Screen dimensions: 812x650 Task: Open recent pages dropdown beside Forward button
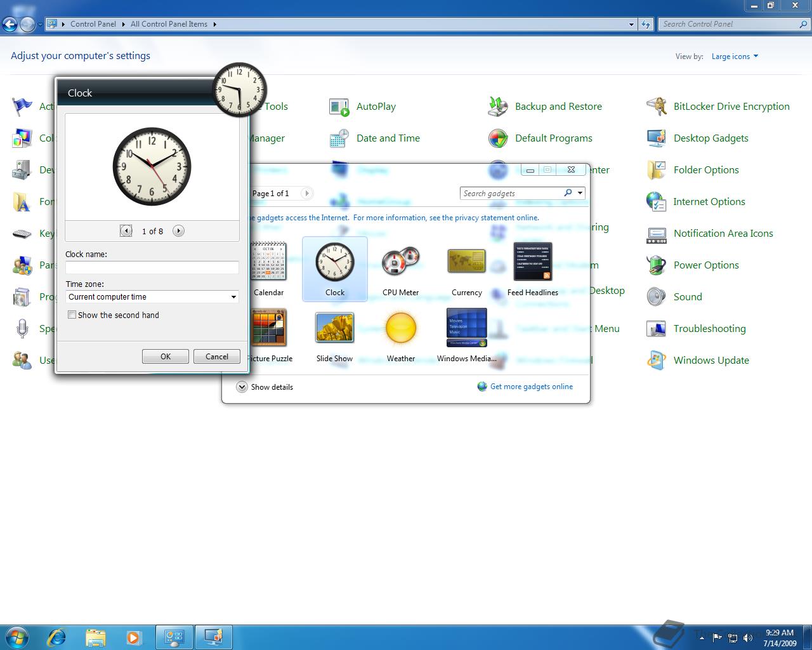[40, 25]
